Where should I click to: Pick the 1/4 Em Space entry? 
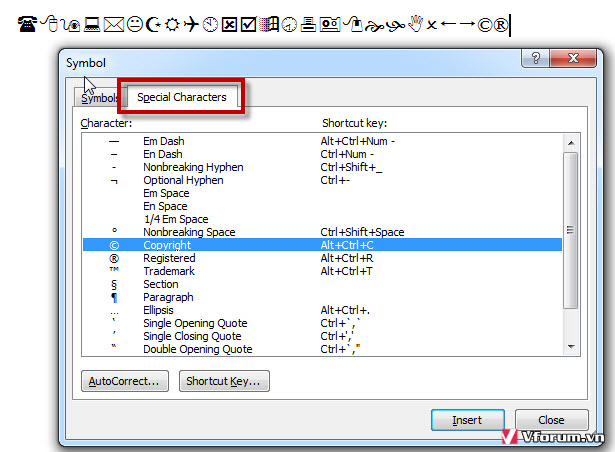point(322,219)
